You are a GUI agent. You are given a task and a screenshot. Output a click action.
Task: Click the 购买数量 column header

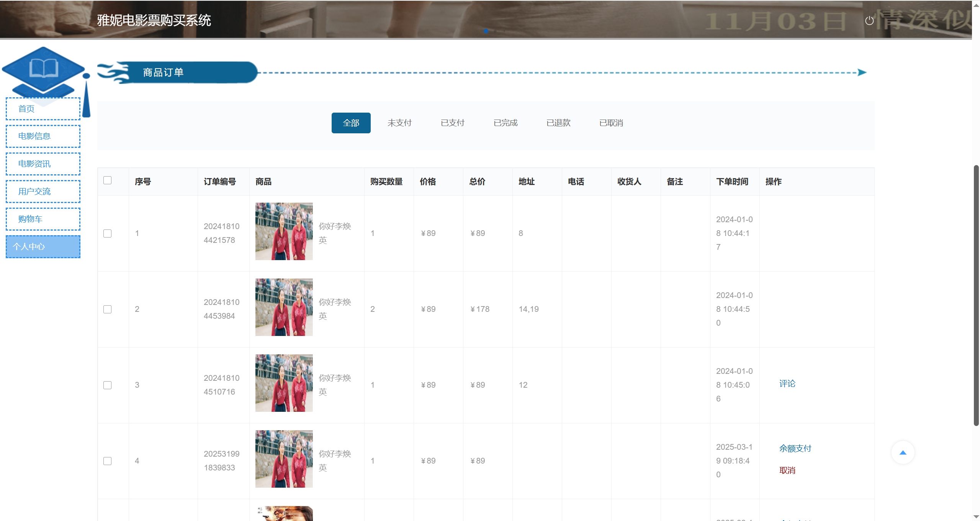click(x=386, y=182)
